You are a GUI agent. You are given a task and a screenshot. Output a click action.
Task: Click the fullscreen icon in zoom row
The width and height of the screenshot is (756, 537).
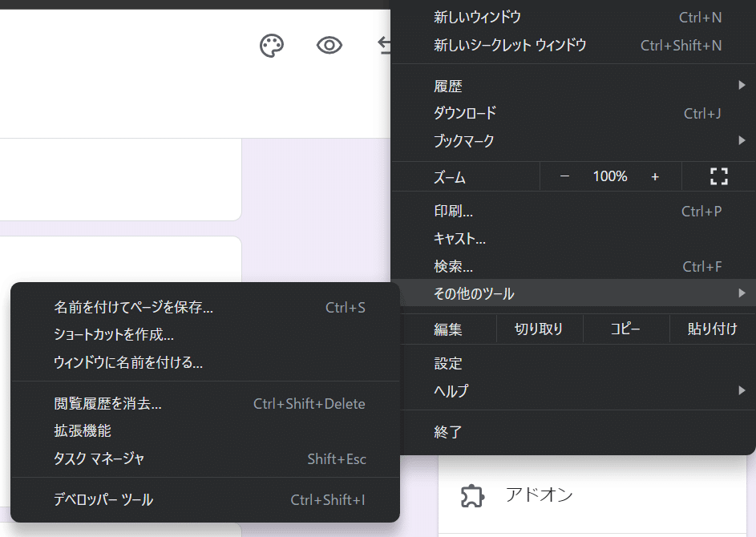719,176
